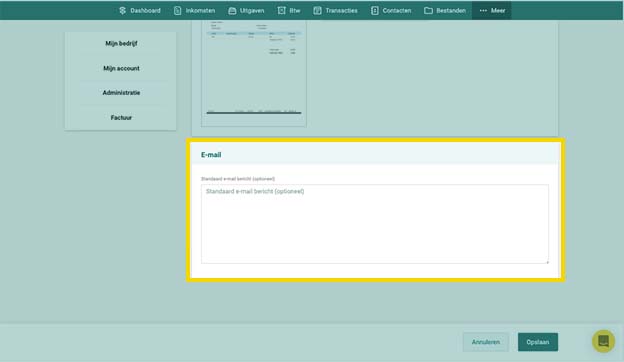Open the Bestanden section
Screen dimensions: 624x362
tap(445, 11)
